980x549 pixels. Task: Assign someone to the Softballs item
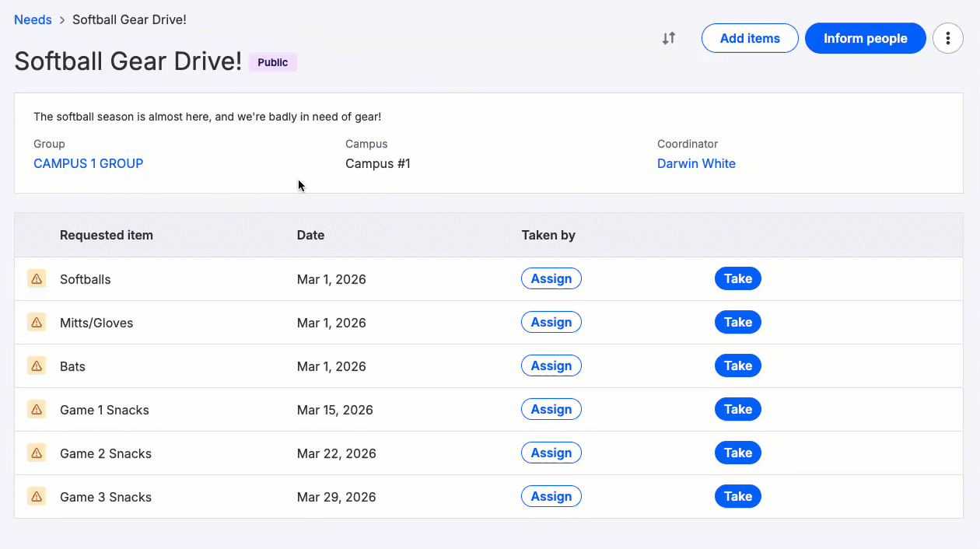[551, 278]
